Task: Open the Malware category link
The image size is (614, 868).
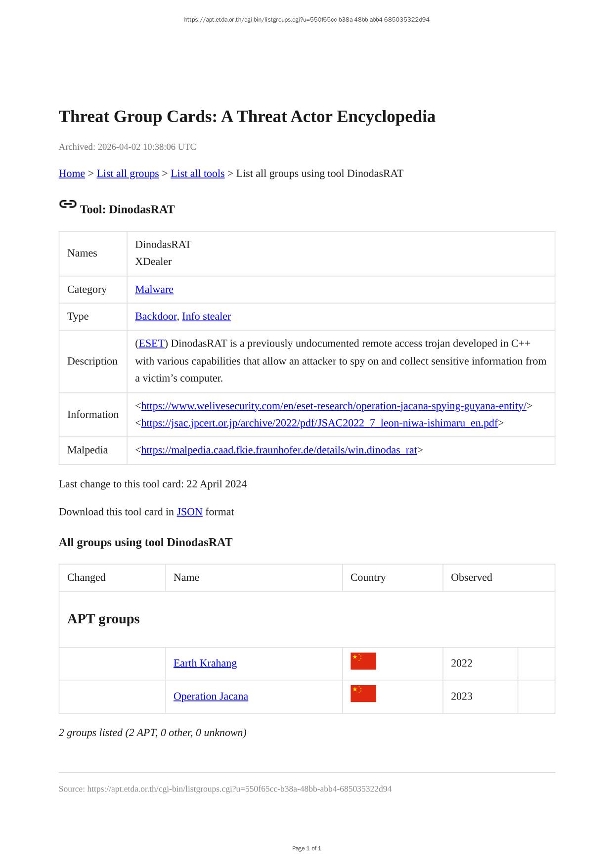Action: [x=154, y=290]
